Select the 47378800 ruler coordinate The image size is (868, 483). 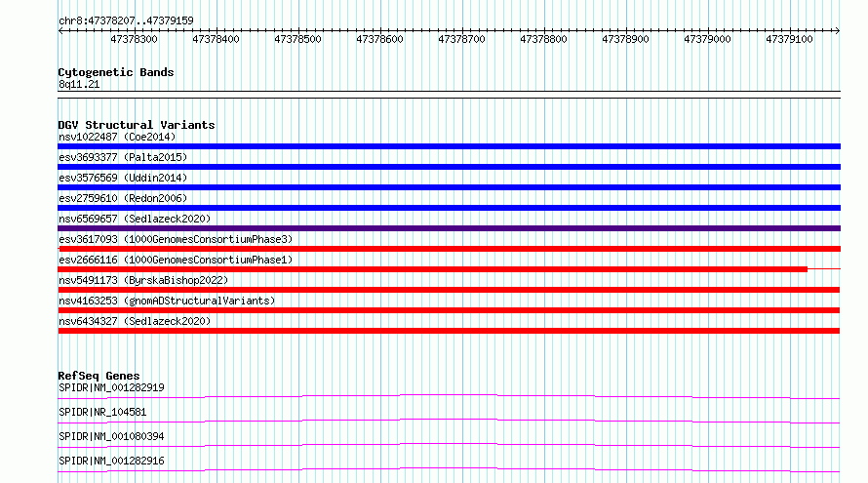[x=543, y=39]
